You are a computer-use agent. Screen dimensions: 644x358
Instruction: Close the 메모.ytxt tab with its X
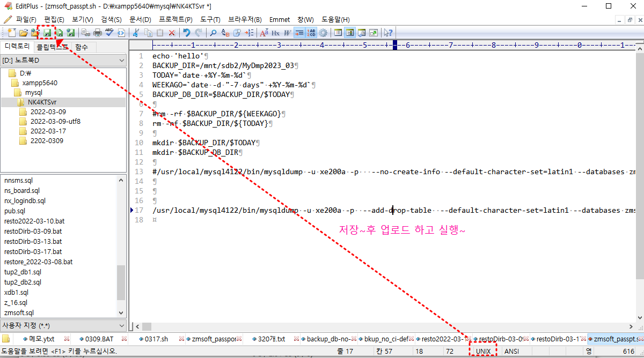tap(67, 339)
